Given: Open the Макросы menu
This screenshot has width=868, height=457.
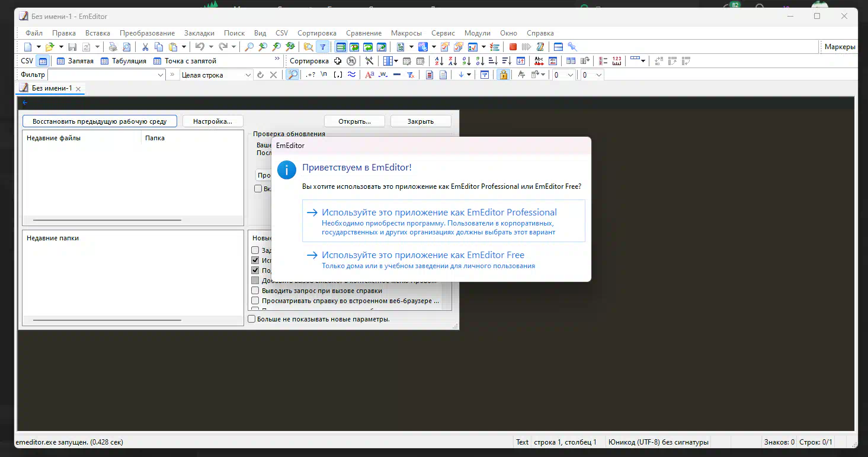Looking at the screenshot, I should 406,33.
